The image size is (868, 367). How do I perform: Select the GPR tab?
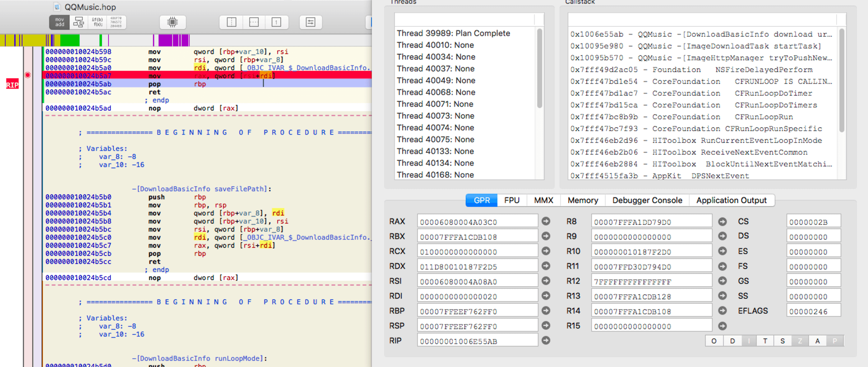[x=482, y=200]
